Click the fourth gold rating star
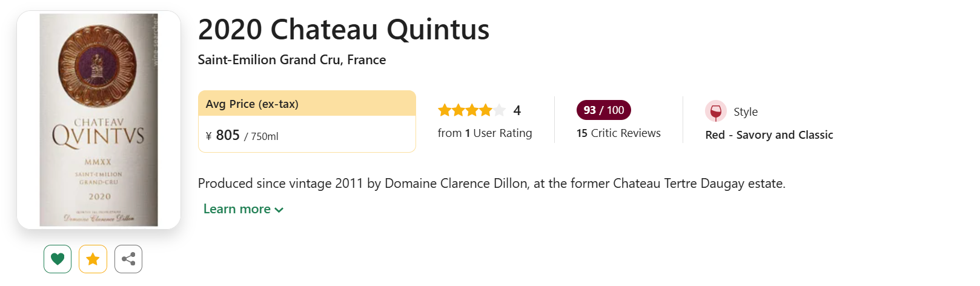Screen dimensions: 980x286 coord(486,110)
